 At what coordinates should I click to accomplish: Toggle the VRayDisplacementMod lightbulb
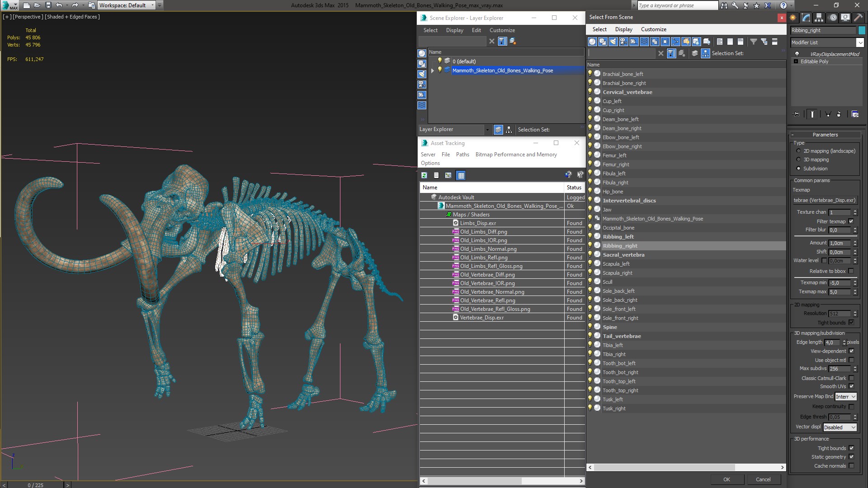797,54
